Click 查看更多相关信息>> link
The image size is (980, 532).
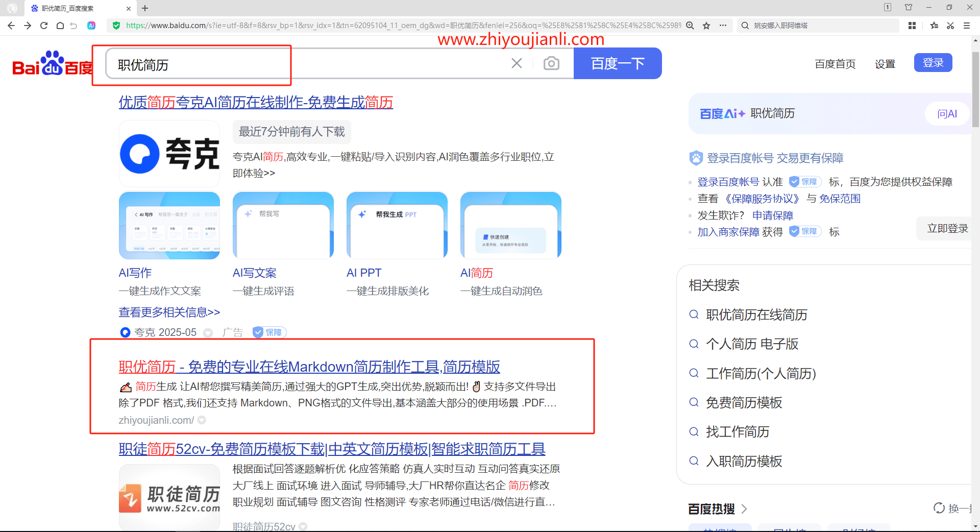click(x=169, y=312)
